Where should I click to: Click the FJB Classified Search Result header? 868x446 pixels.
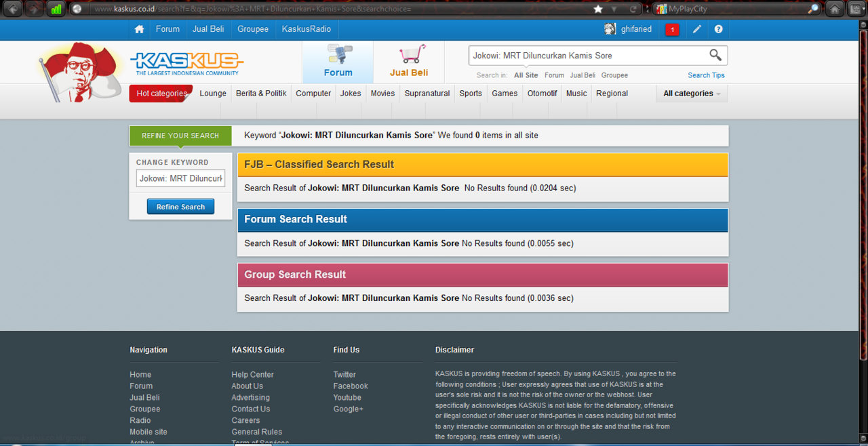pos(483,165)
